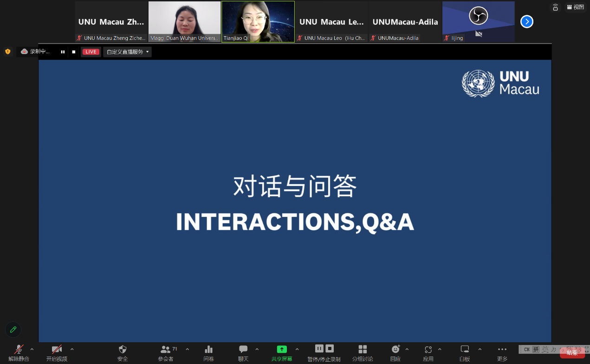This screenshot has width=590, height=364.
Task: Select Tianjiao Qi's video thumbnail
Action: [258, 21]
